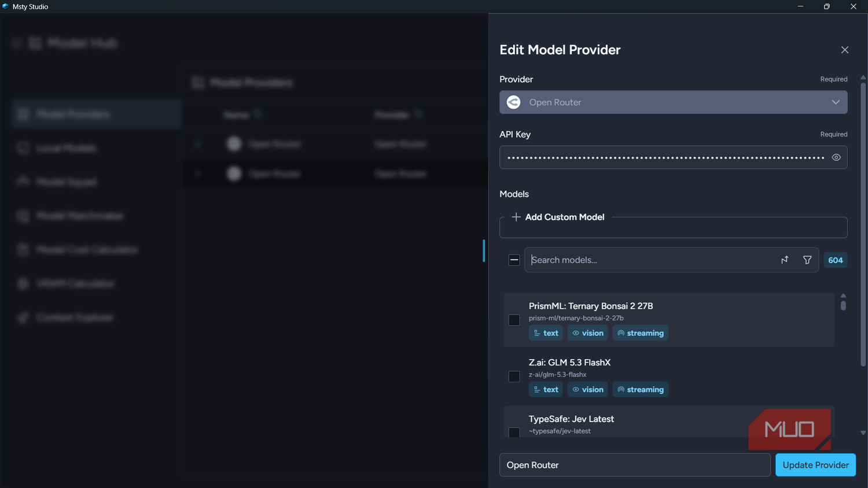The image size is (868, 488).
Task: Click the PrismML: Ternary Bonsai 2 27B title
Action: point(591,306)
